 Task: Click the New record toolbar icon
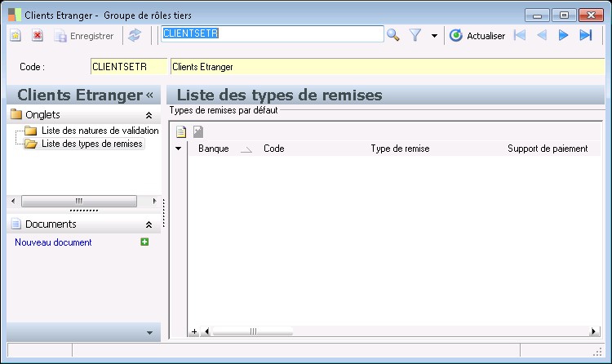16,36
